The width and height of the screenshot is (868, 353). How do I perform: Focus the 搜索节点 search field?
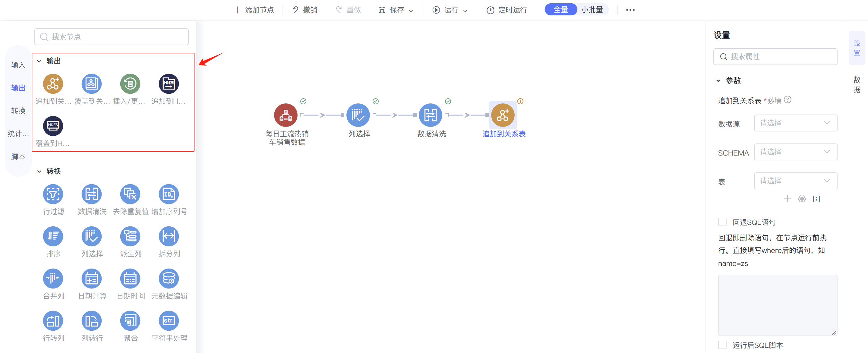[111, 37]
